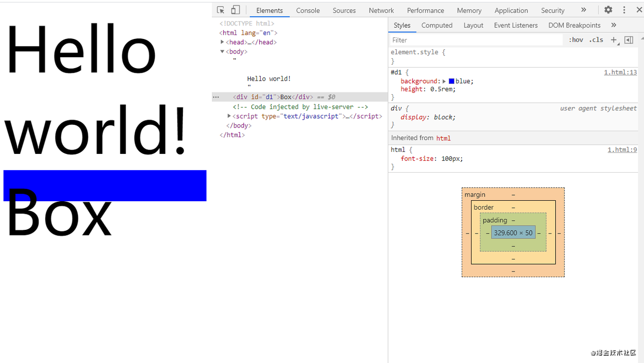Click the Filter styles input field
Screen dimensions: 644x363
click(x=476, y=40)
